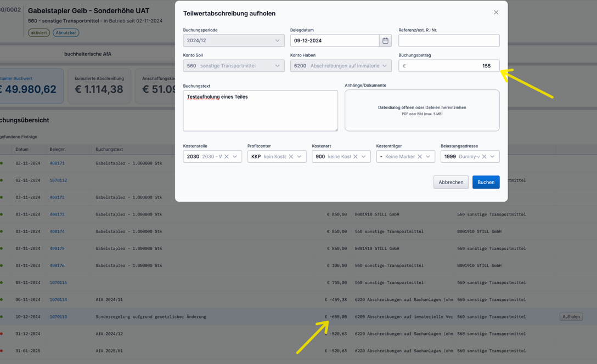This screenshot has width=597, height=364.
Task: Click the red status dot on AfA 2024/12 row
Action: coord(2,333)
